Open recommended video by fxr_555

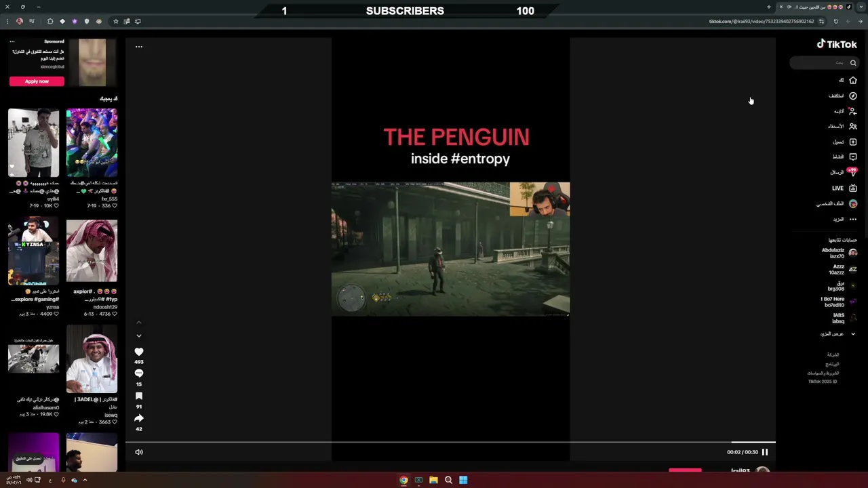pyautogui.click(x=92, y=142)
